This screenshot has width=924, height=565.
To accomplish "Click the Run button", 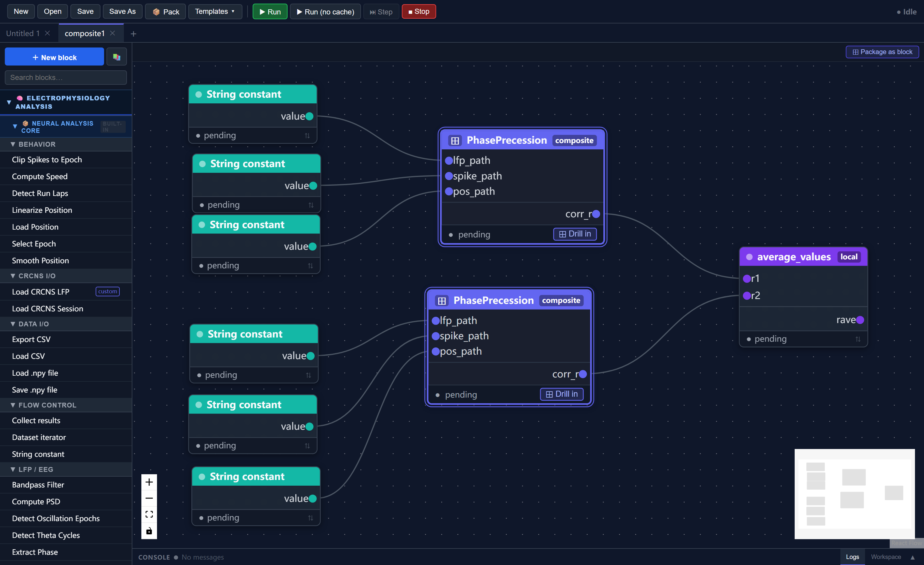I will [269, 11].
